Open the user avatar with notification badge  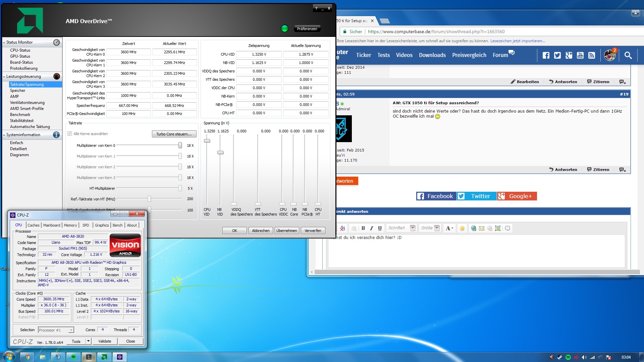[610, 55]
